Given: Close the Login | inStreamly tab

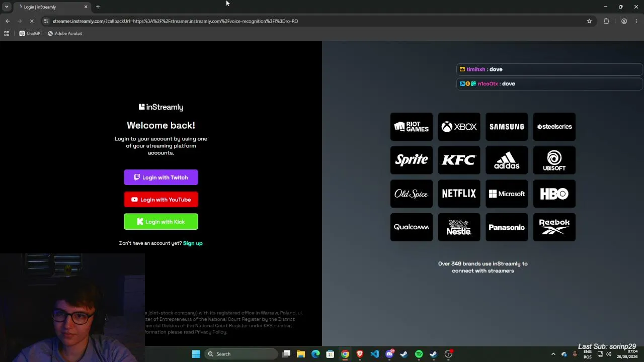Looking at the screenshot, I should [x=86, y=7].
